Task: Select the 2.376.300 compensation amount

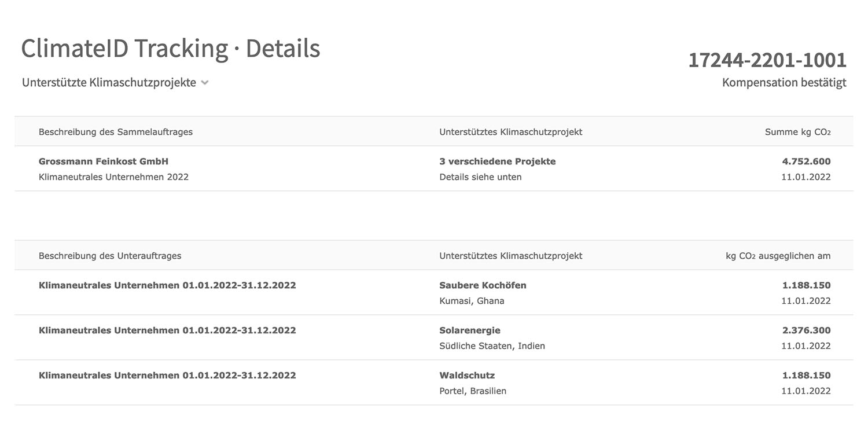Action: pos(806,330)
